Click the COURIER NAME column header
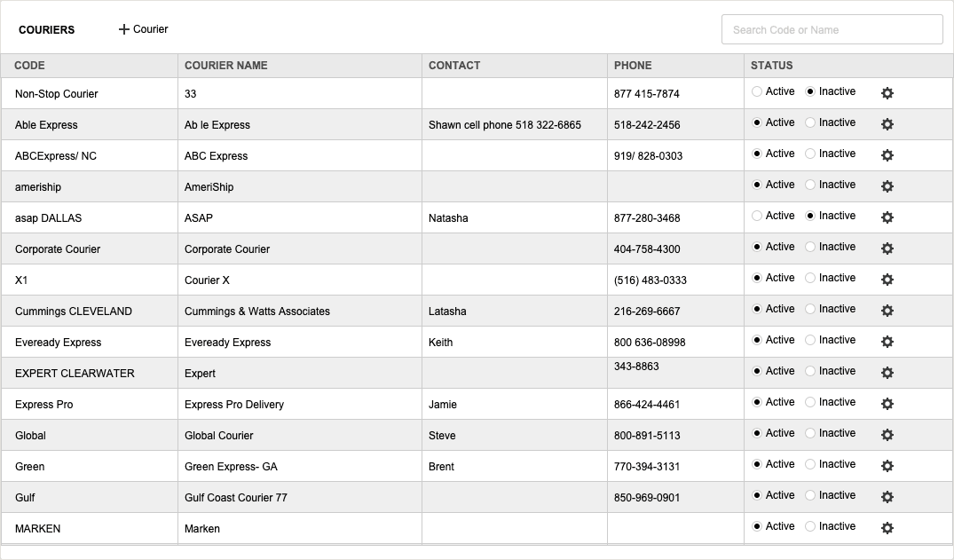The height and width of the screenshot is (560, 954). [x=225, y=66]
